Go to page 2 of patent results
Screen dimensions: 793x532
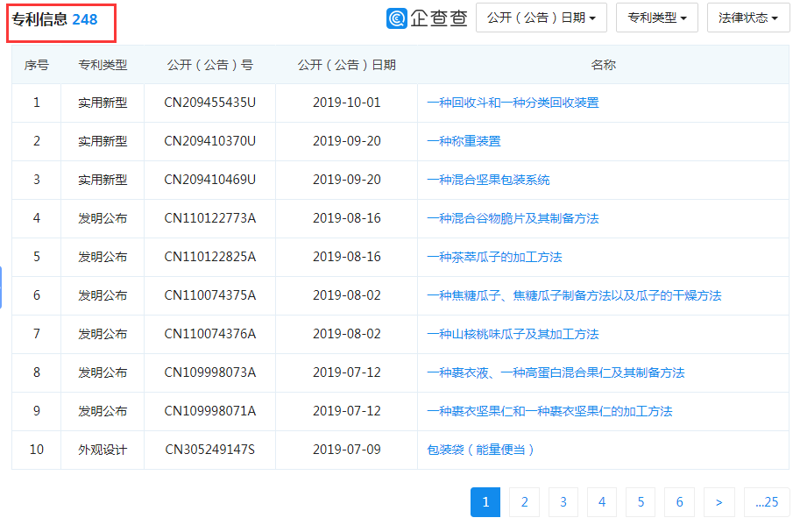524,501
